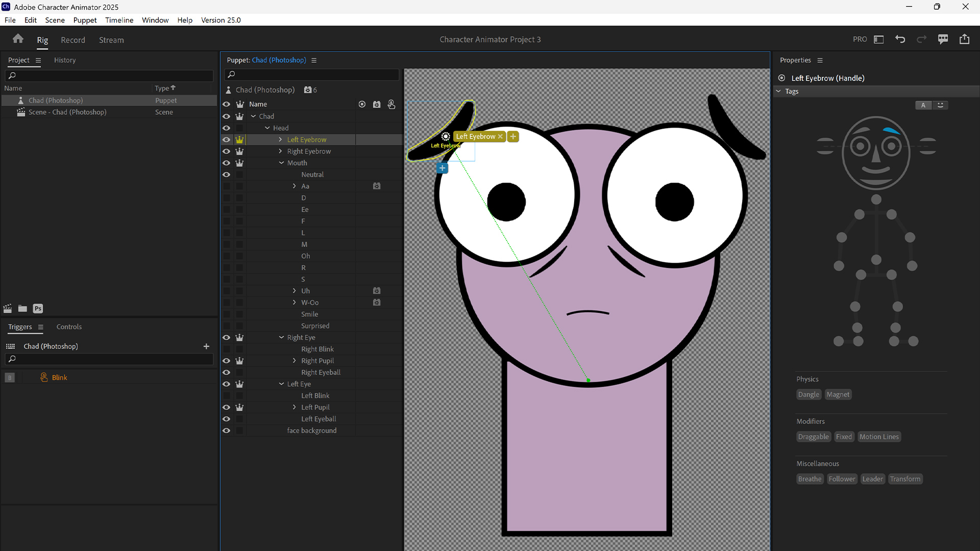Toggle visibility of the Mouth group
The width and height of the screenshot is (980, 551).
[226, 163]
